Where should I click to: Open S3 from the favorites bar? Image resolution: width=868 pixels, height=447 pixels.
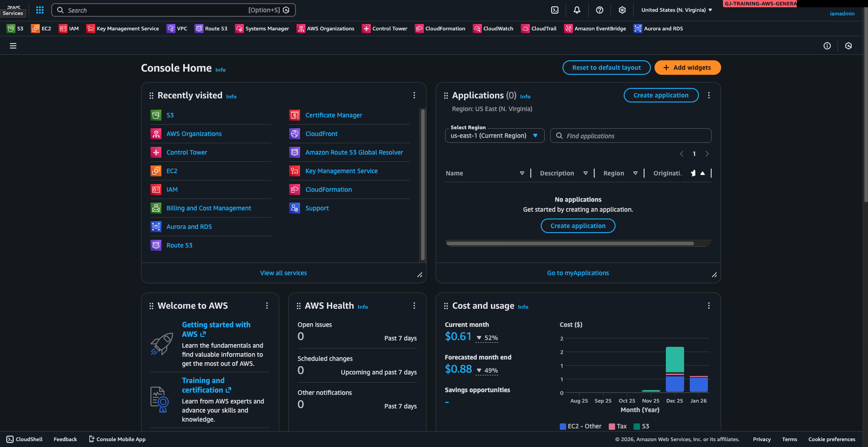(x=15, y=28)
